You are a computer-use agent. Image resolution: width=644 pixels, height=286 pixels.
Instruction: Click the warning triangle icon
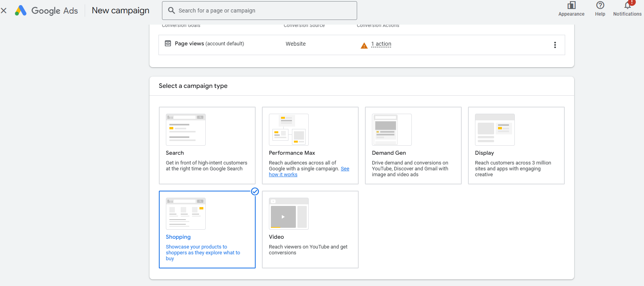364,46
